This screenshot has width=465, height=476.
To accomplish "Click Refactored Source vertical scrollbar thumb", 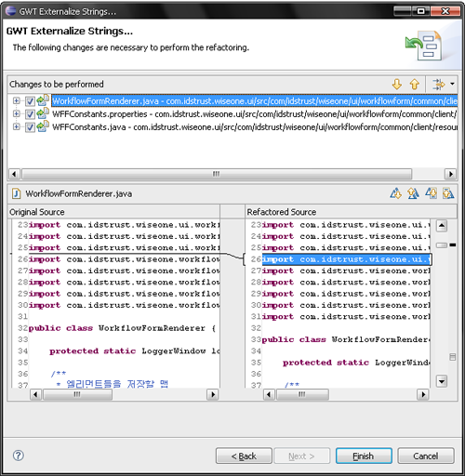I will pyautogui.click(x=442, y=245).
